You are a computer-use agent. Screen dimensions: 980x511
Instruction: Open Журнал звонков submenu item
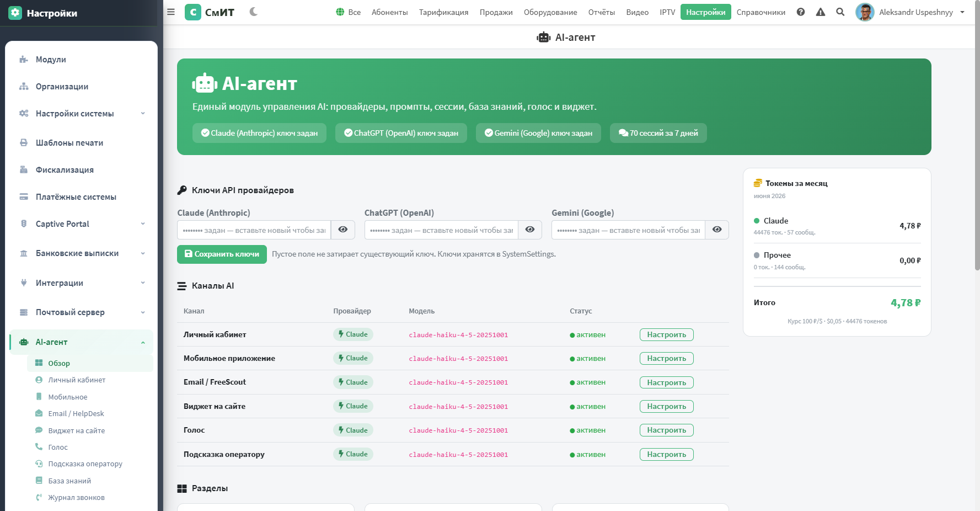(x=90, y=498)
